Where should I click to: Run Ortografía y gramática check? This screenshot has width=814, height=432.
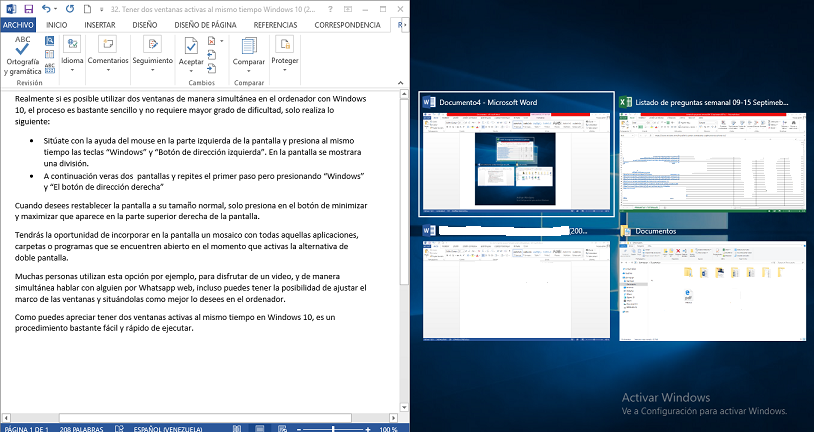pos(22,55)
